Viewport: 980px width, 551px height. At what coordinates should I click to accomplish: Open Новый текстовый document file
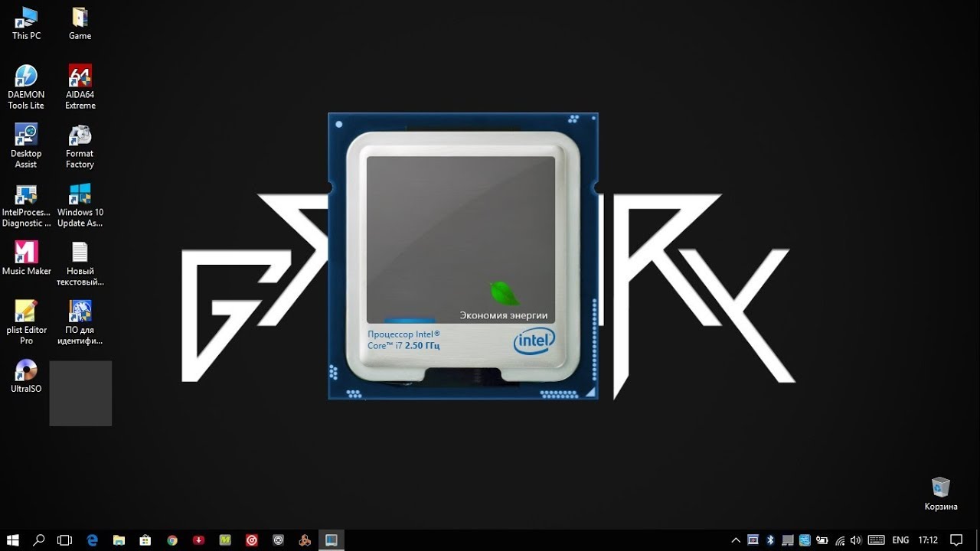(x=80, y=263)
